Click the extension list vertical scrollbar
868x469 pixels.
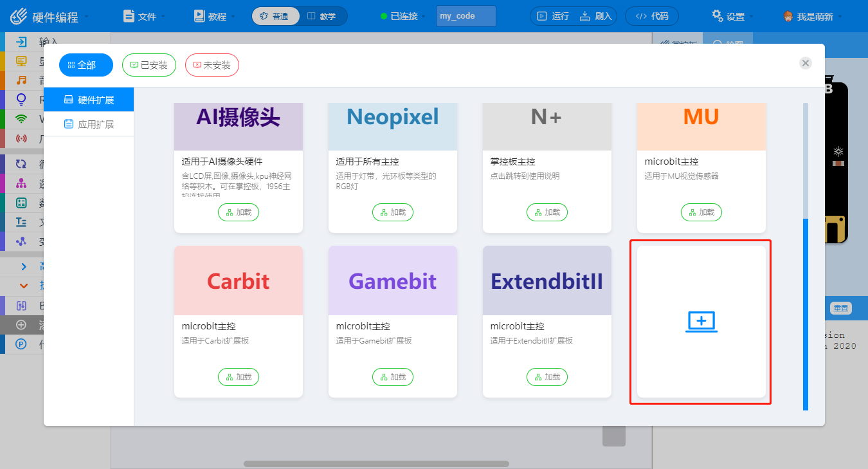click(x=806, y=314)
